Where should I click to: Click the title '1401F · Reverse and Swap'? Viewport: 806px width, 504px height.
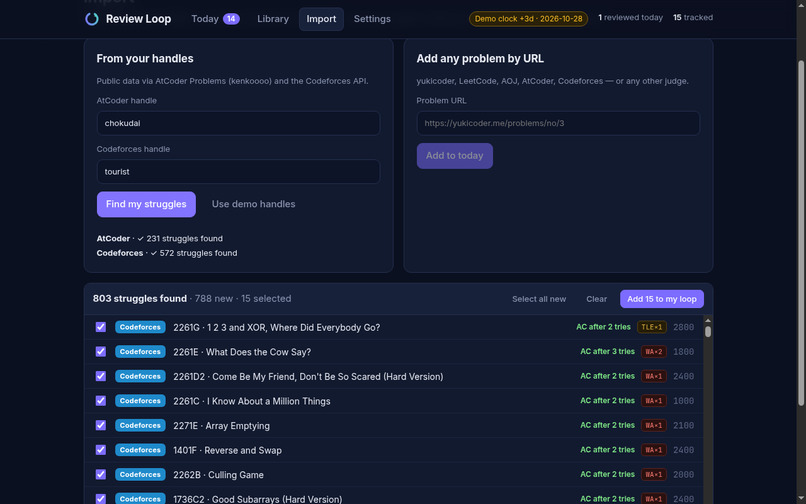click(x=227, y=451)
